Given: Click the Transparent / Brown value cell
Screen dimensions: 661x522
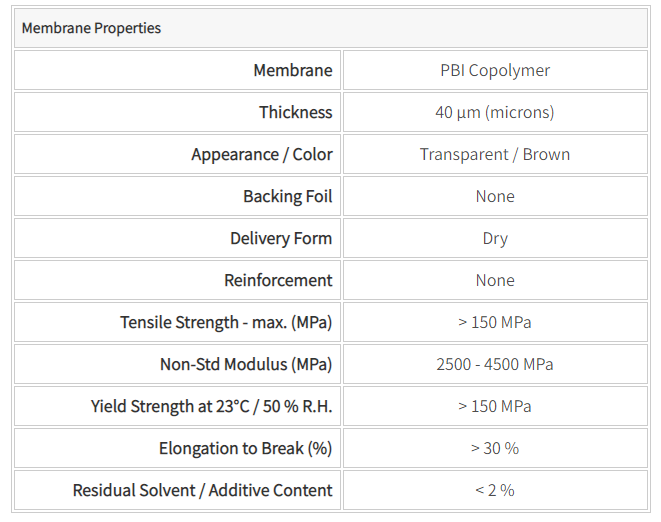Looking at the screenshot, I should 494,154.
